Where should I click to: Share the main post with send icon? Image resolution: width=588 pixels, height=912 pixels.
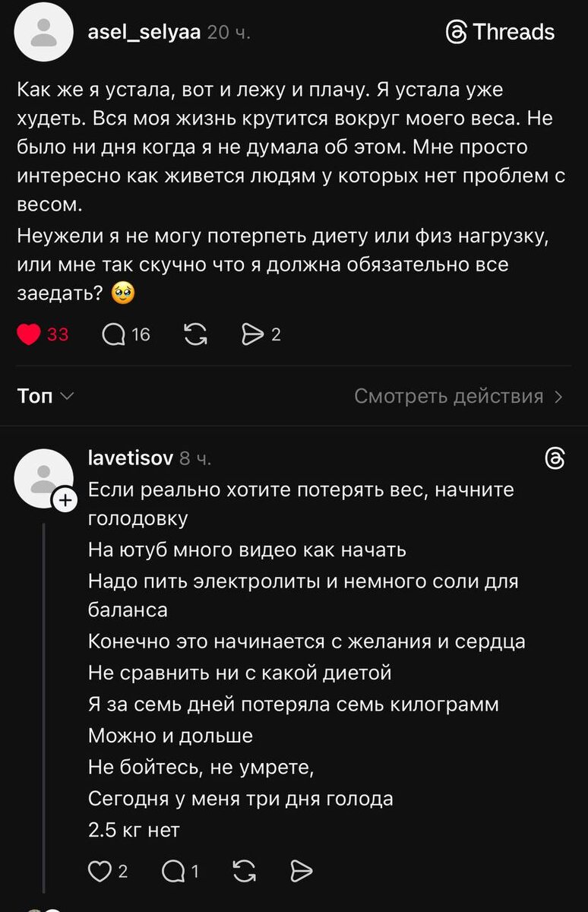tap(252, 334)
